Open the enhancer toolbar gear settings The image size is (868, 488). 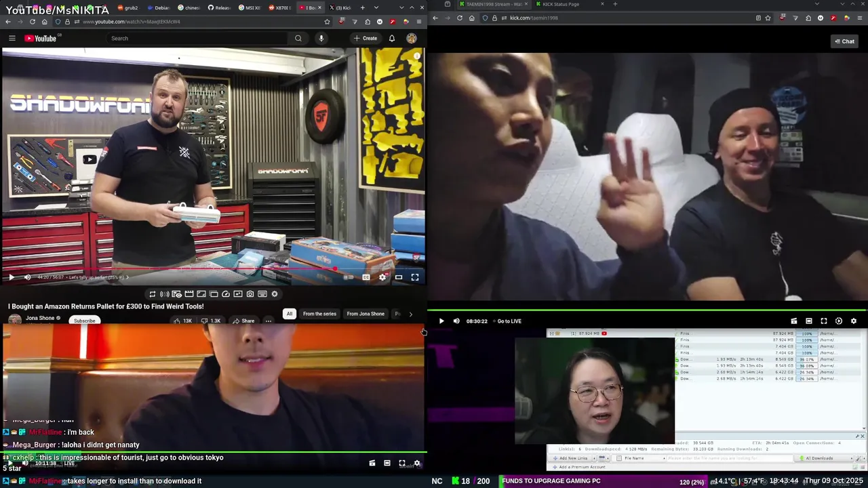pyautogui.click(x=275, y=293)
